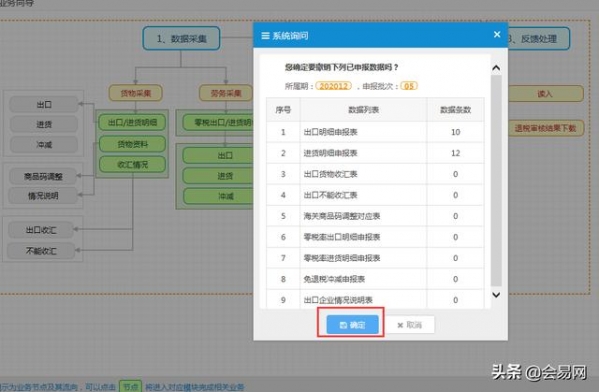Click the green 节点 legend box

click(130, 387)
